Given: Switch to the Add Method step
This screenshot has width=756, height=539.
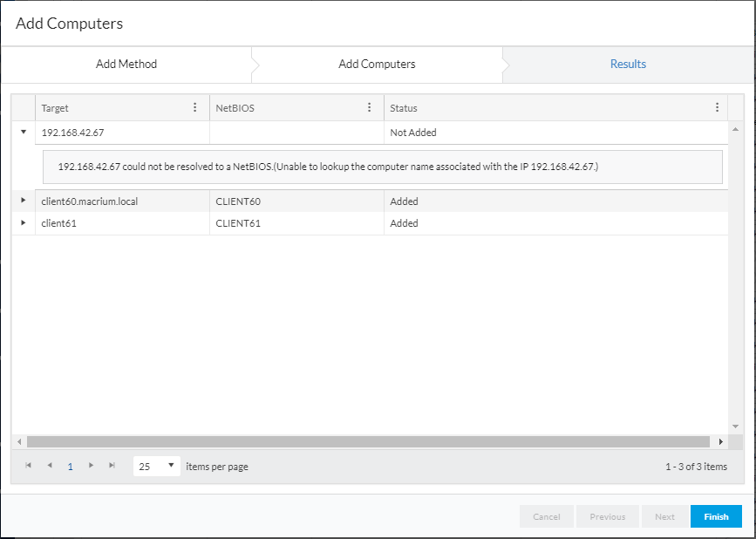Looking at the screenshot, I should [126, 65].
